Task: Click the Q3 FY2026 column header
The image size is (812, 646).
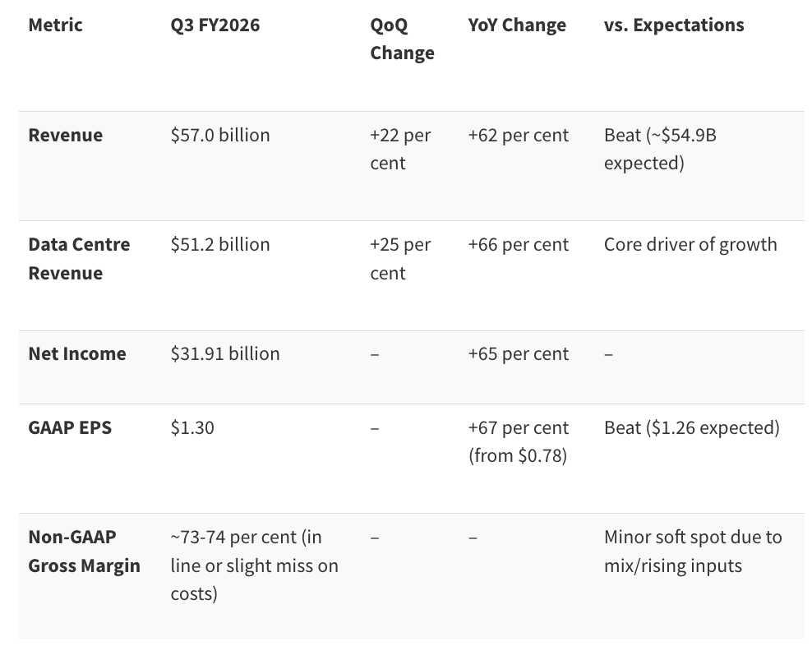Action: [x=215, y=25]
